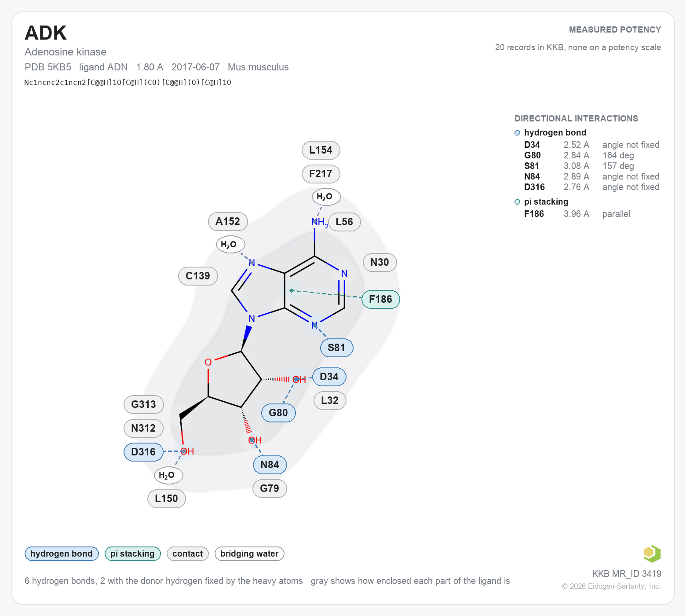Click the ring oxygen atom of the ribose
Image resolution: width=686 pixels, height=616 pixels.
click(208, 362)
